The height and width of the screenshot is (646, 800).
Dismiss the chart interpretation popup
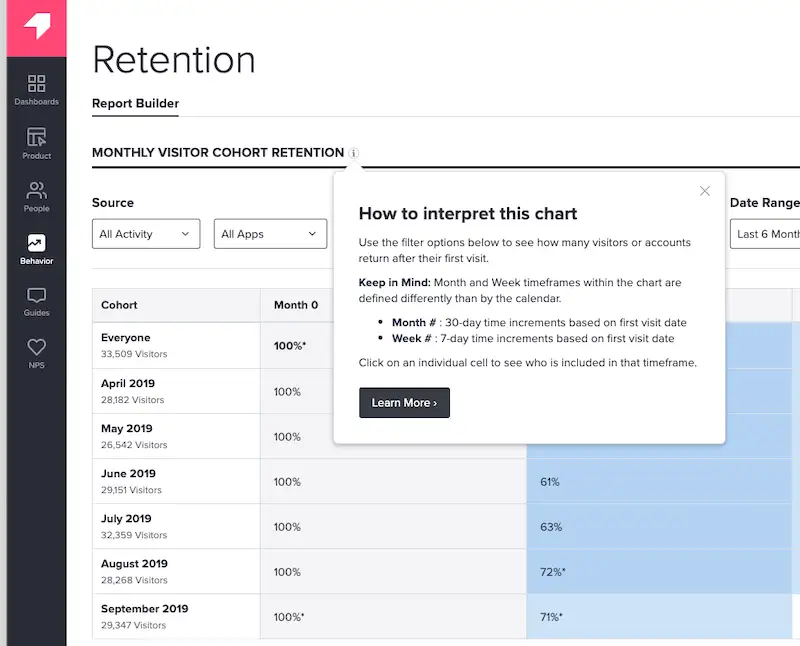point(705,190)
